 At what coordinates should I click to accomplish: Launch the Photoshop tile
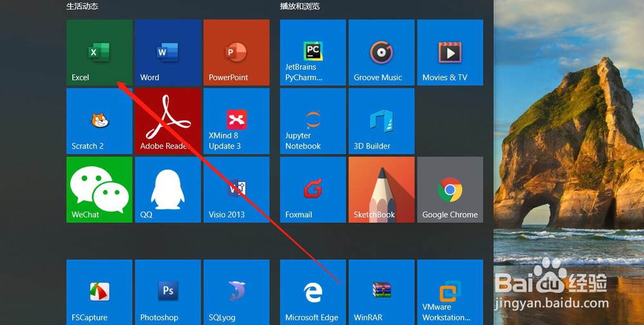pyautogui.click(x=168, y=292)
